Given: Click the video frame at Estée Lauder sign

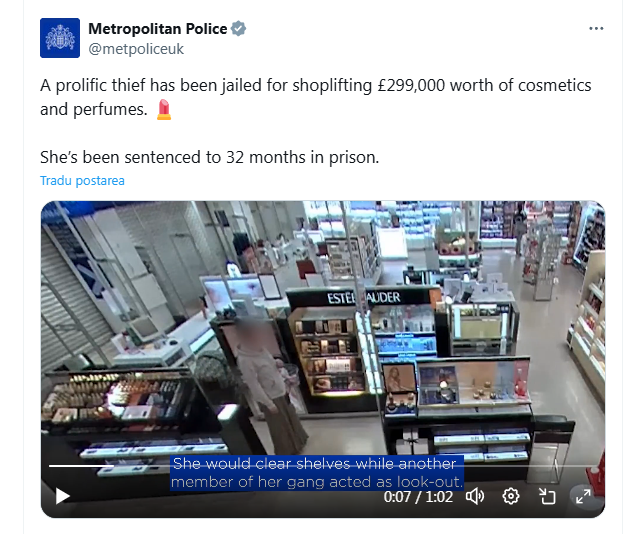Looking at the screenshot, I should click(x=363, y=298).
